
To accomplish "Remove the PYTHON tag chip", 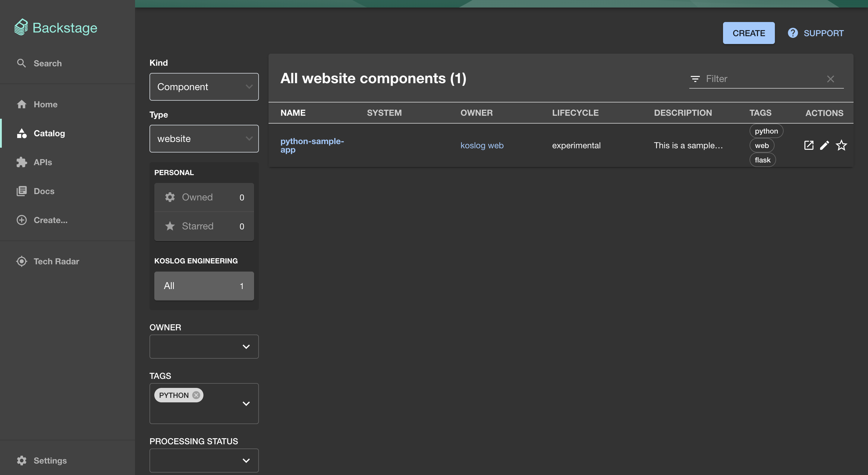I will pos(196,395).
